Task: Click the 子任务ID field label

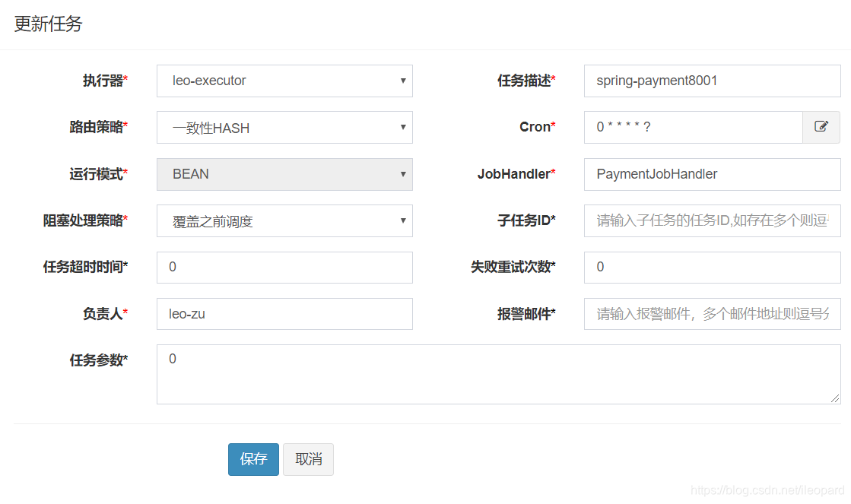Action: (x=526, y=220)
